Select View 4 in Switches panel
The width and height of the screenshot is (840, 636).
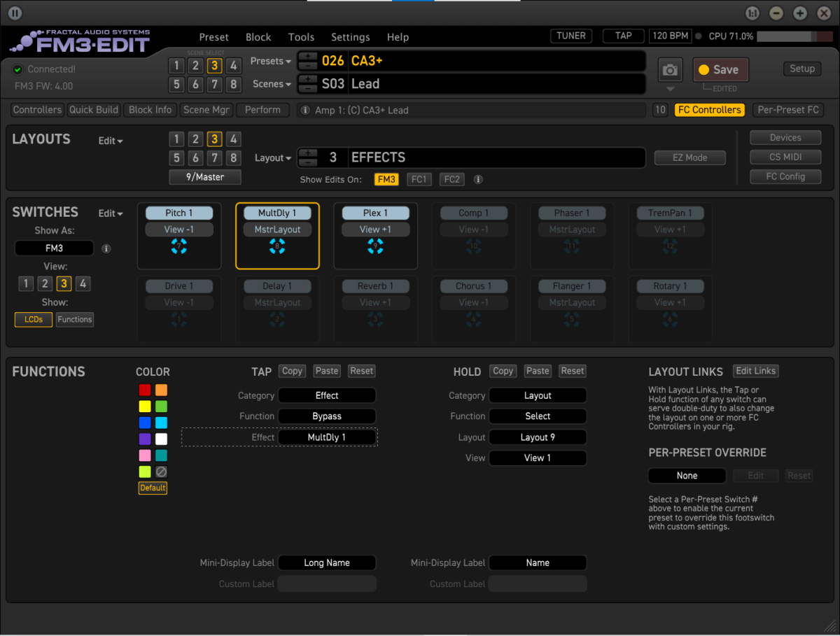(x=83, y=283)
